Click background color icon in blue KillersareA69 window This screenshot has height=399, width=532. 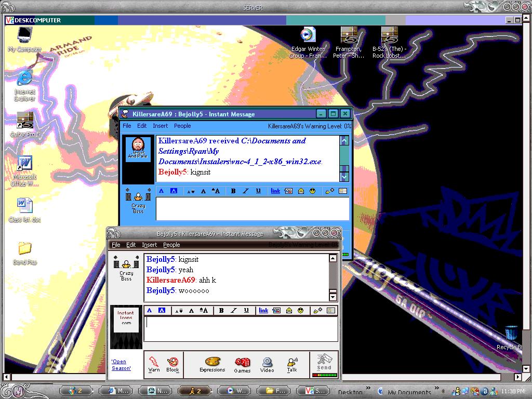point(174,191)
